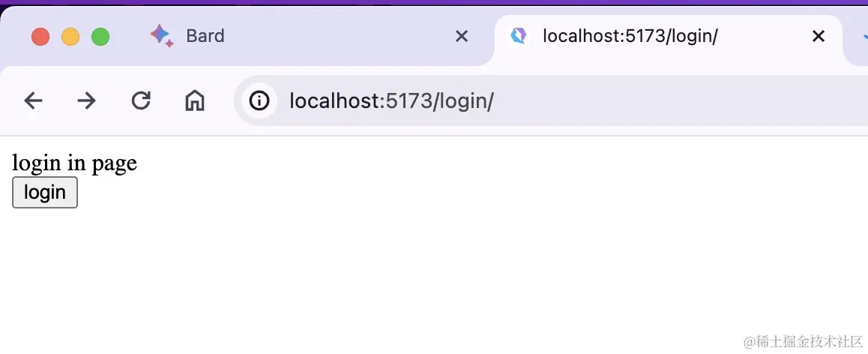The image size is (868, 354).
Task: Close the window with red button
Action: pos(40,37)
